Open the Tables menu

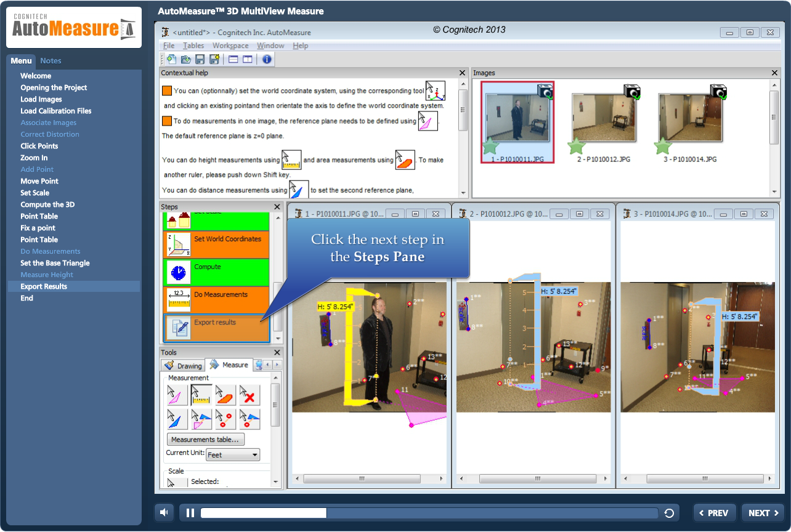pos(193,46)
